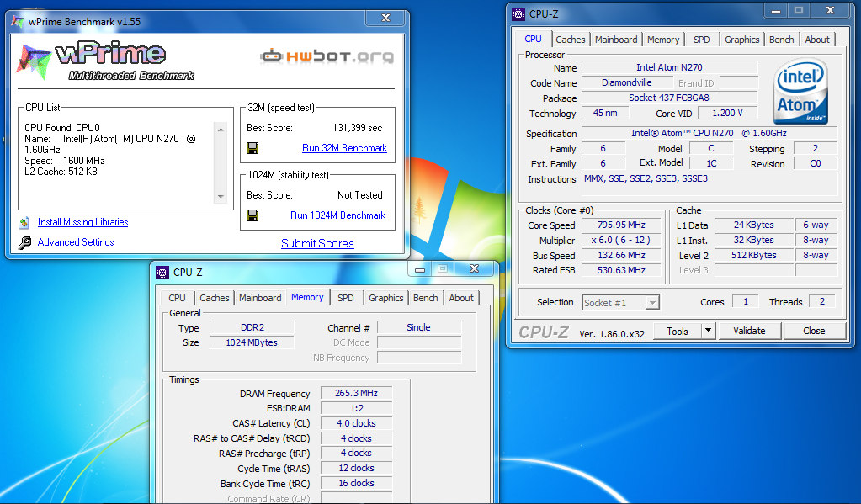Click the Cores count field

745,301
